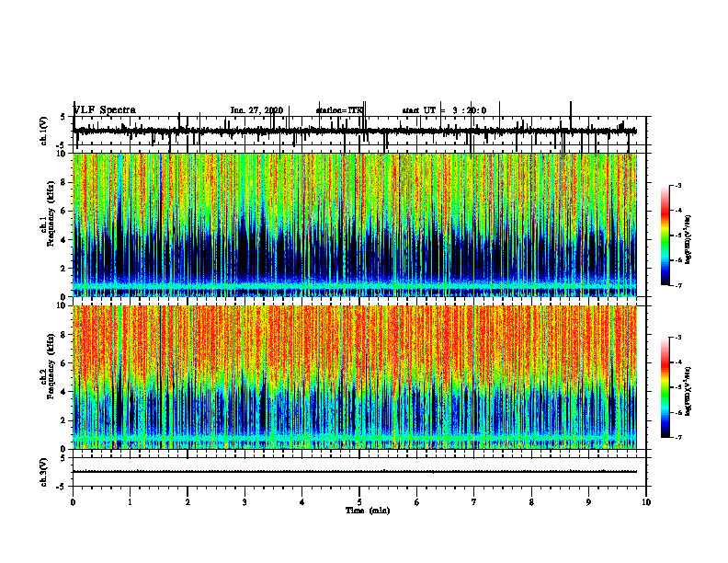Click the ch.2 frequency tick "6"
728x563 pixels.
pyautogui.click(x=65, y=363)
